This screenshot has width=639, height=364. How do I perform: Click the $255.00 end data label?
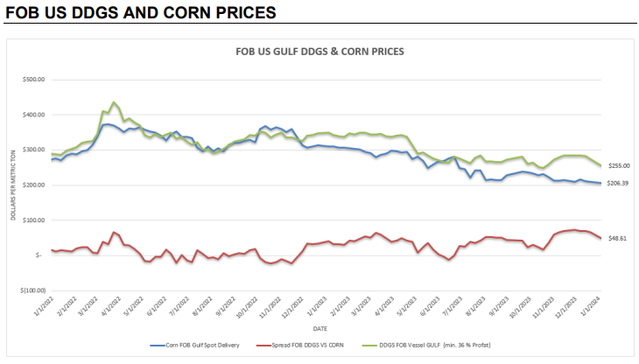pos(619,165)
